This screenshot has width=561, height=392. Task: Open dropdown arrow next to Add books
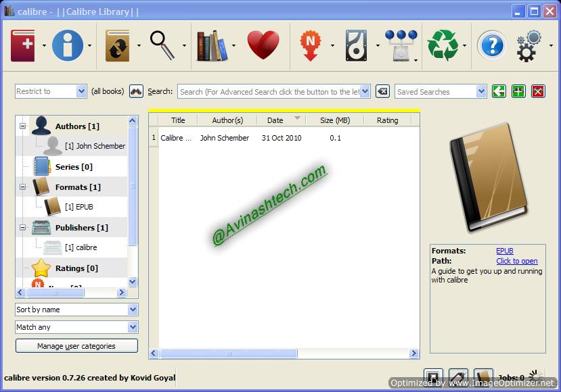[44, 46]
